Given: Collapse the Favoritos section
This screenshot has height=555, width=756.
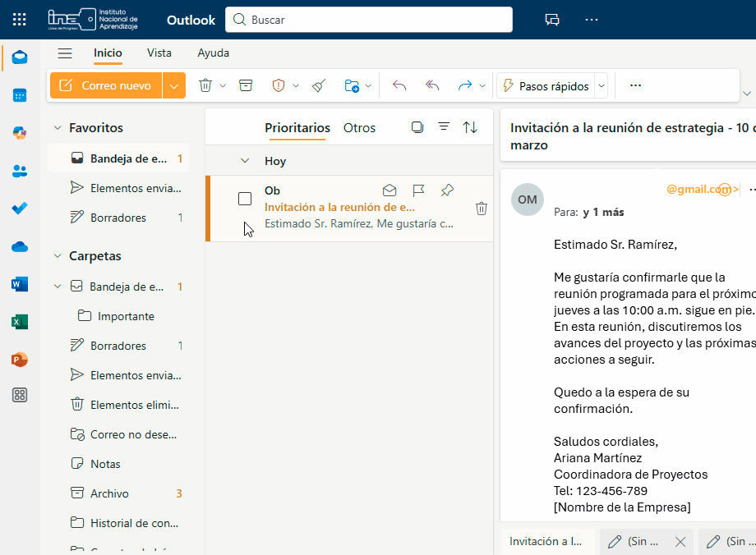Looking at the screenshot, I should click(58, 128).
